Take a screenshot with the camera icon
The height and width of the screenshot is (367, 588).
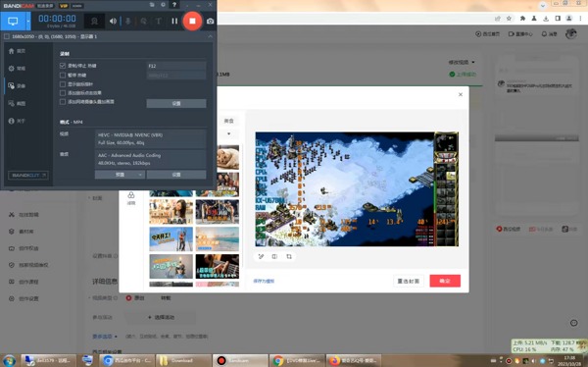(x=211, y=22)
